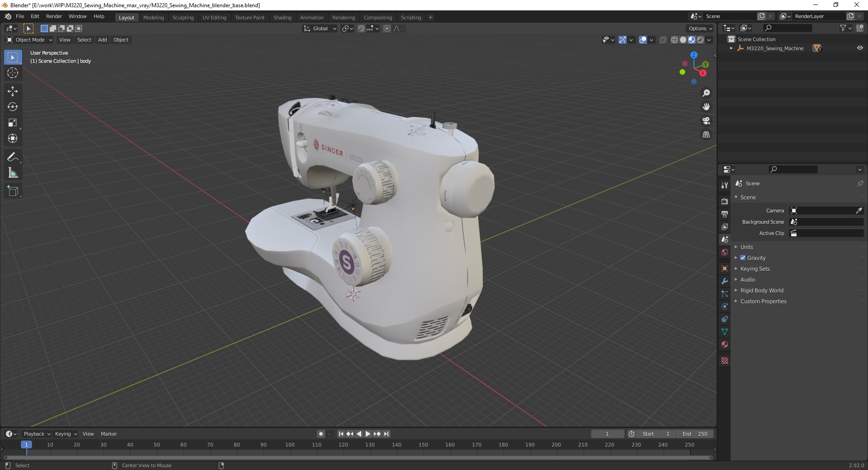Switch to the UV Editing workspace tab
The image size is (868, 470).
coord(214,18)
